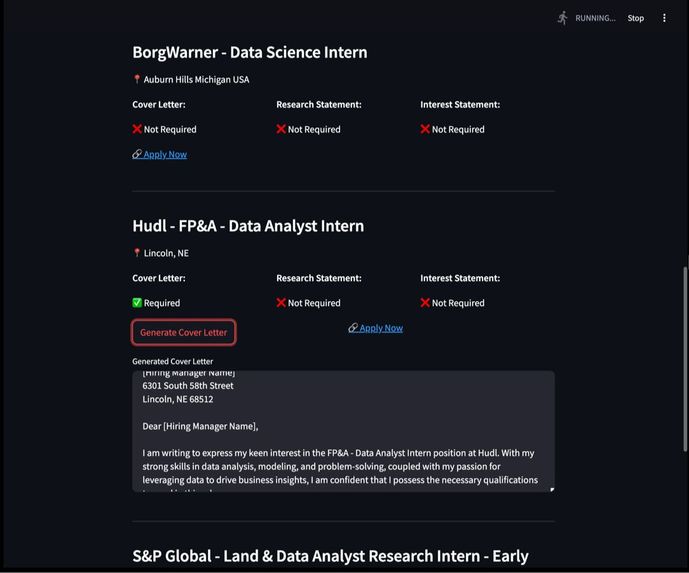Open the three-dot app menu
The image size is (689, 573).
coord(664,18)
